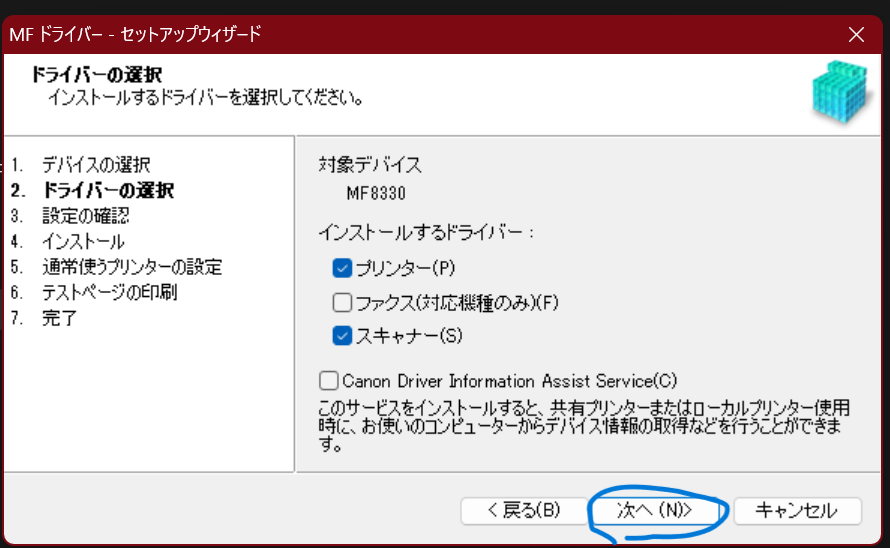Go back with the 戻る(B) button
This screenshot has height=548, width=890.
tap(523, 510)
